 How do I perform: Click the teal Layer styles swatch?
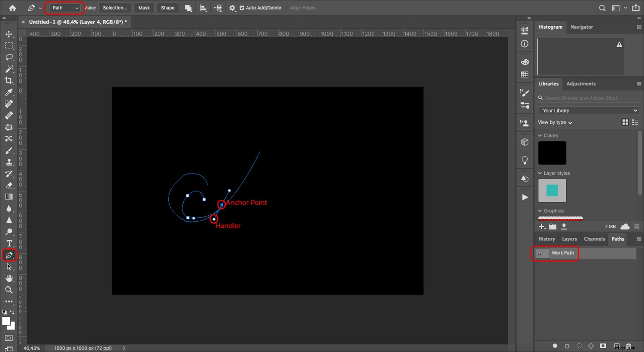click(x=552, y=191)
